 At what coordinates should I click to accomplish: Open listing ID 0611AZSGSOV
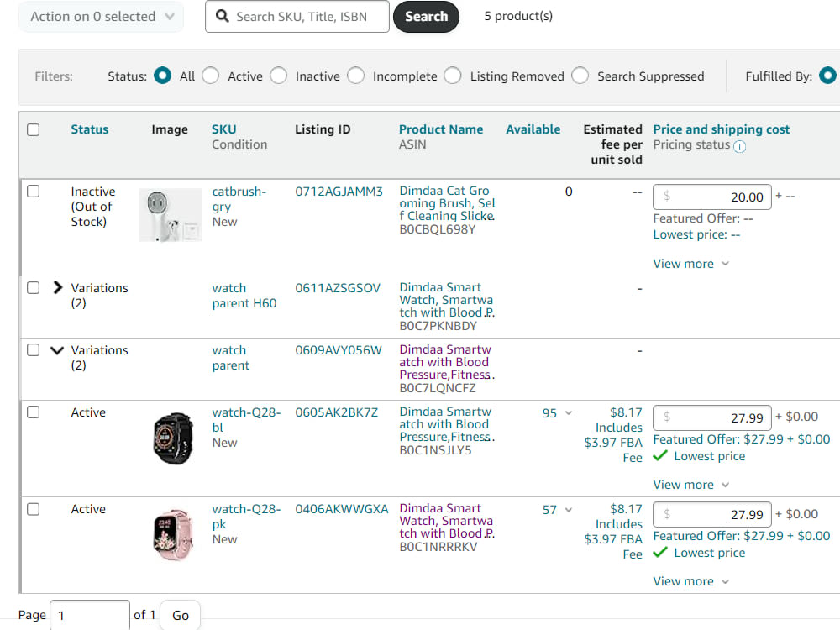click(x=338, y=287)
